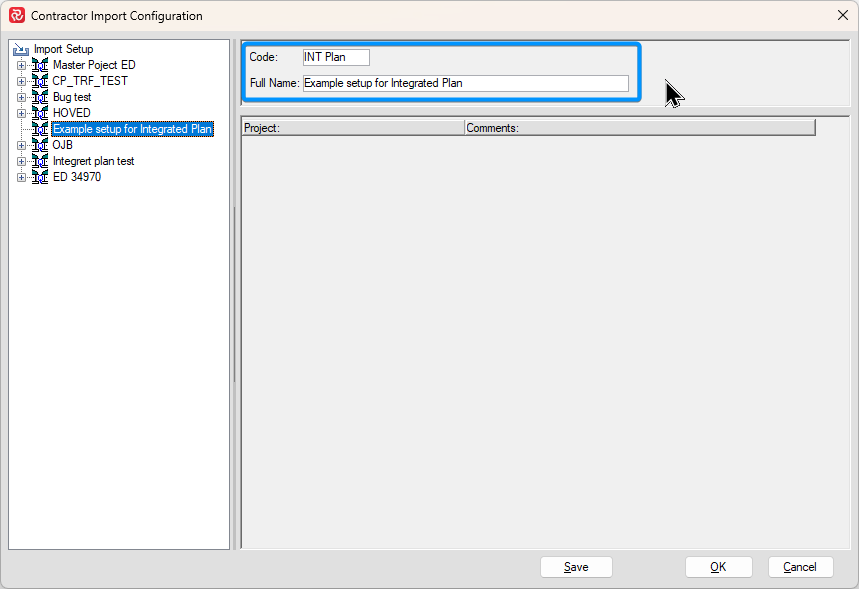
Task: Click the Full Name text field
Action: tap(465, 84)
